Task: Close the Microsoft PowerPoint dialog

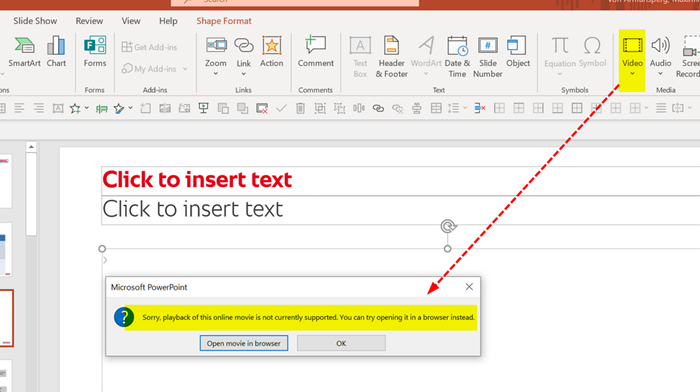Action: click(469, 287)
